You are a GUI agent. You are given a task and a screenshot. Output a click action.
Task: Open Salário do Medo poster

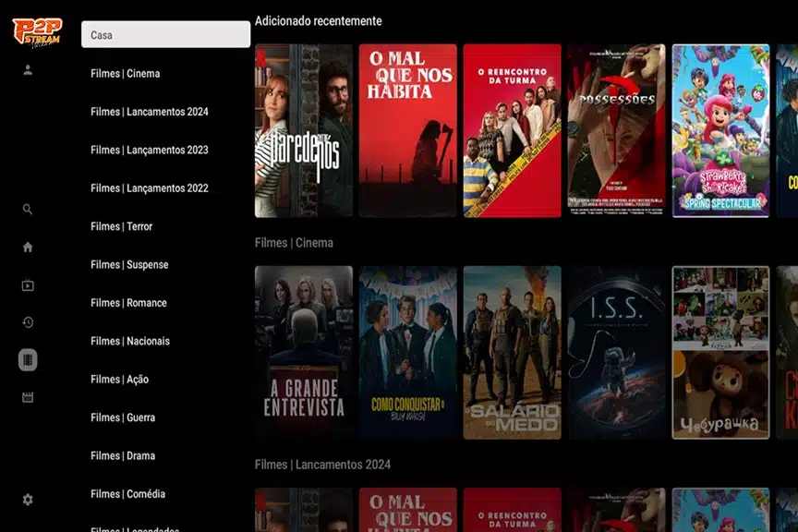point(513,352)
